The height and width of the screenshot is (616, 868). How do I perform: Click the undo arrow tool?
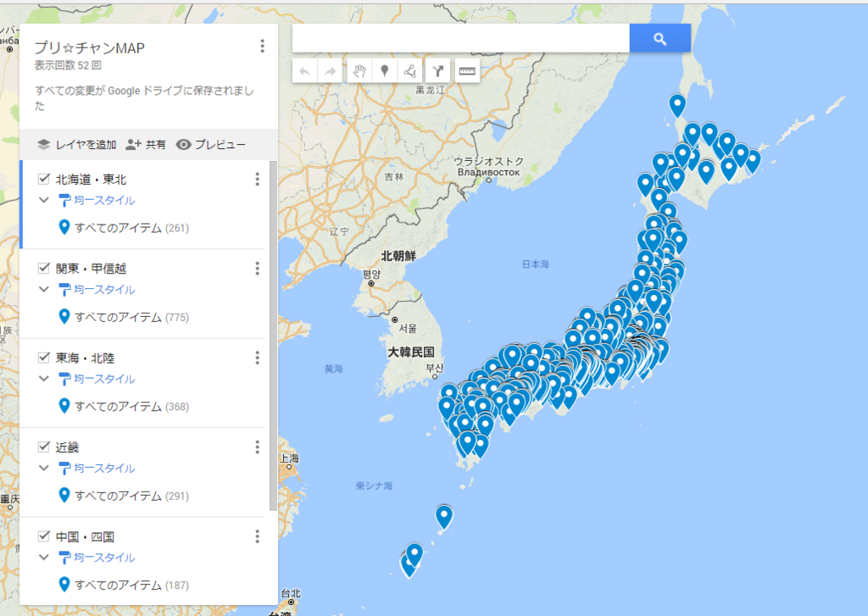pyautogui.click(x=304, y=71)
